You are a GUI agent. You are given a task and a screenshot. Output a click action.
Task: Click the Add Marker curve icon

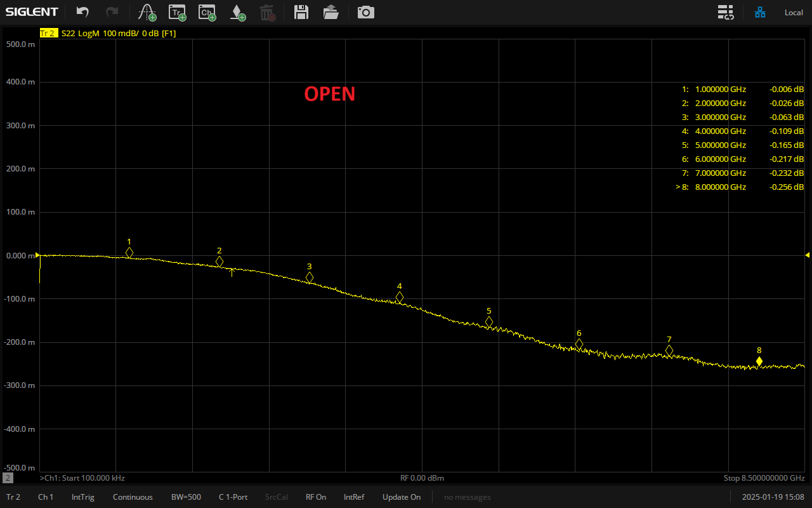tap(147, 12)
